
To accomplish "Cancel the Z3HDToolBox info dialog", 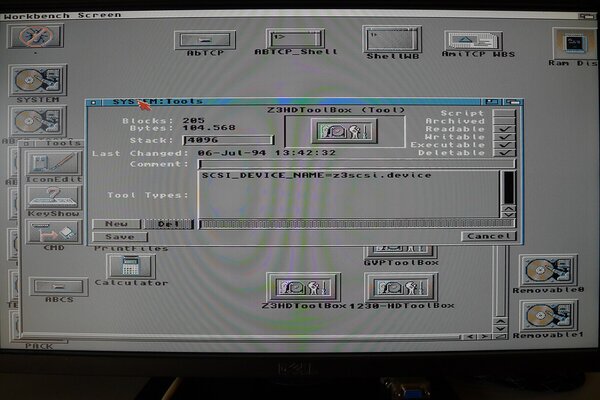I will [x=489, y=236].
